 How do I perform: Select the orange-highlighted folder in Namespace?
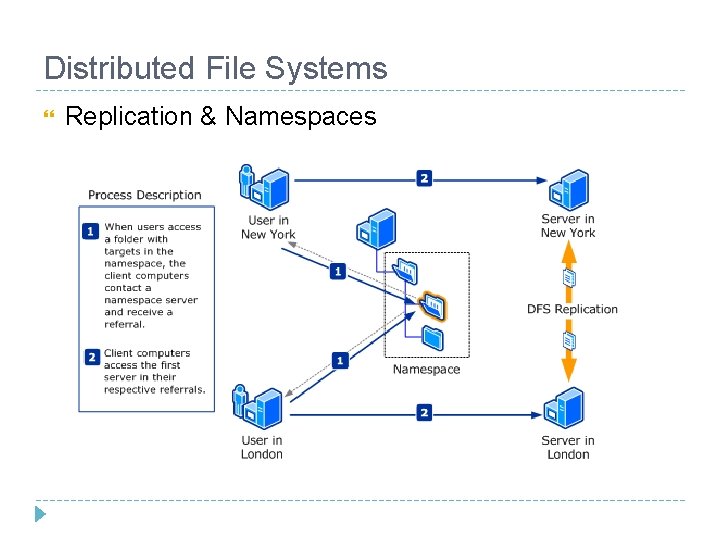[433, 306]
